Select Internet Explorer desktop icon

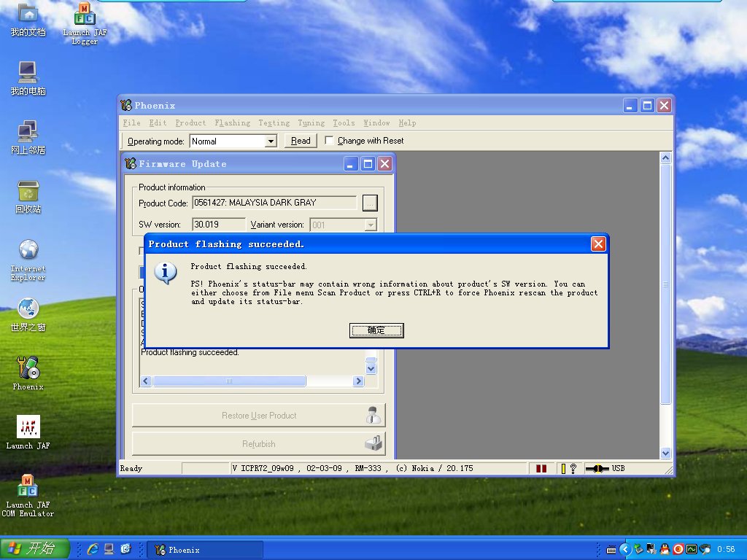point(28,260)
